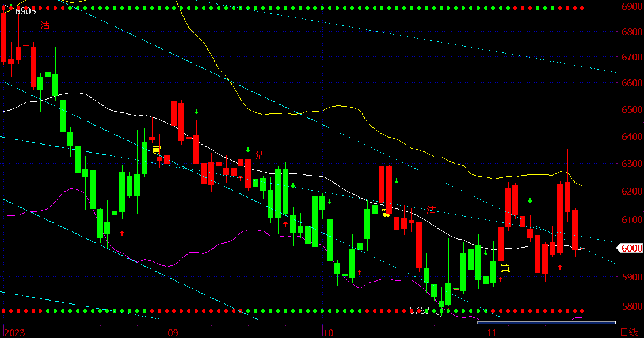The image size is (644, 338).
Task: Click the green down arrow in mid-November
Action: [x=530, y=200]
